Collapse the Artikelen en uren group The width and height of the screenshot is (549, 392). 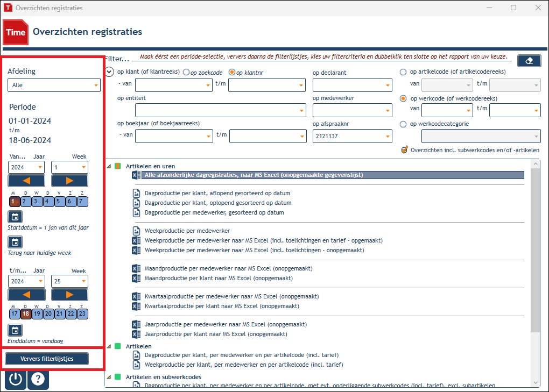[x=109, y=167]
